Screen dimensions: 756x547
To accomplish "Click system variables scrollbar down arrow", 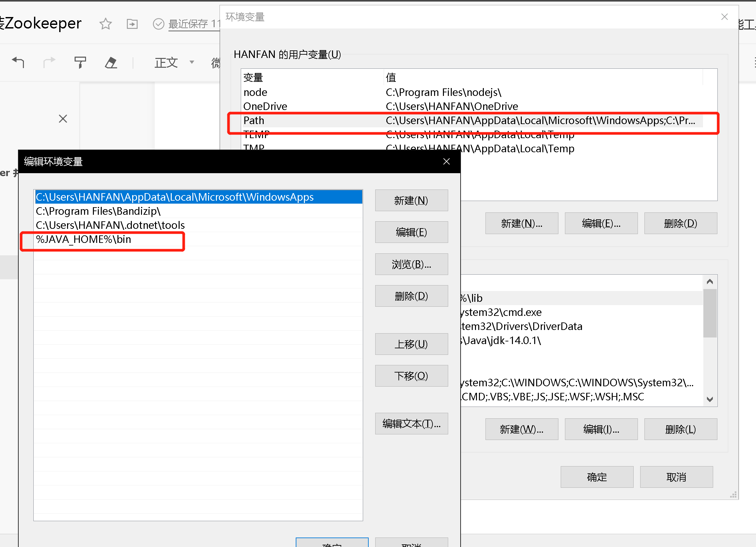I will [710, 399].
